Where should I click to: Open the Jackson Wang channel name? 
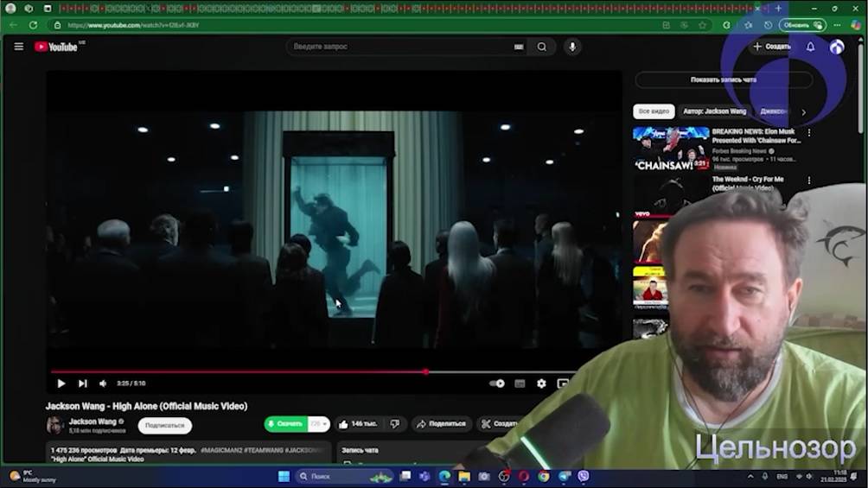click(93, 421)
